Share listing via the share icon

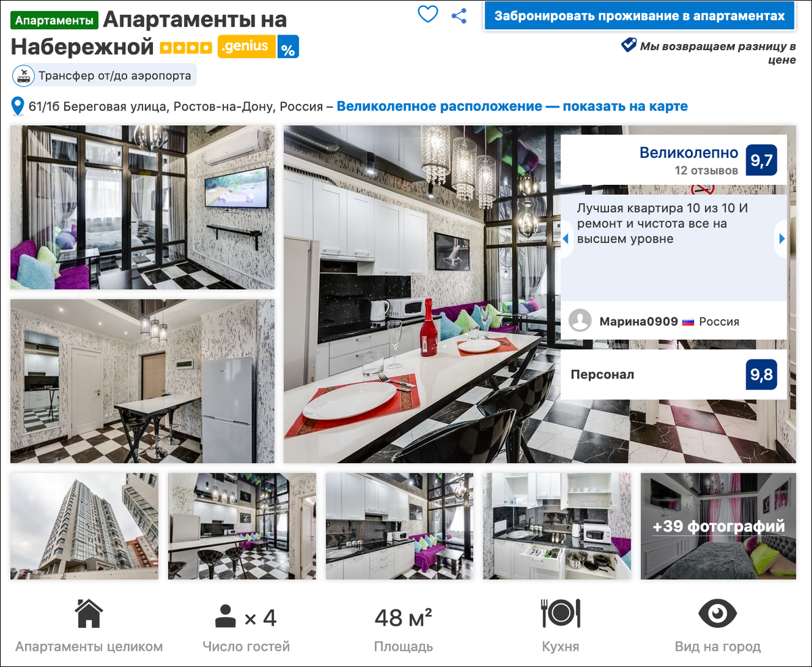coord(459,16)
